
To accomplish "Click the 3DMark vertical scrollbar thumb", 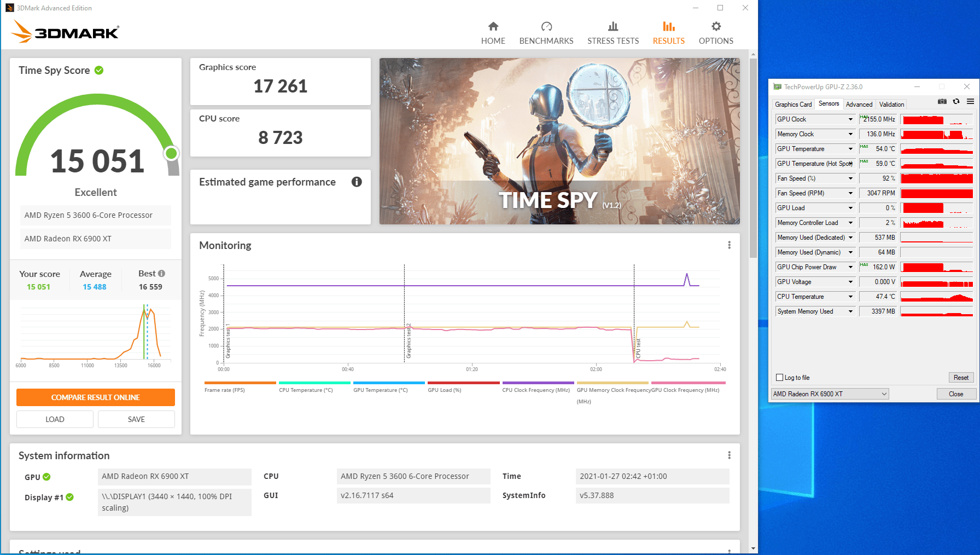I will click(x=753, y=158).
